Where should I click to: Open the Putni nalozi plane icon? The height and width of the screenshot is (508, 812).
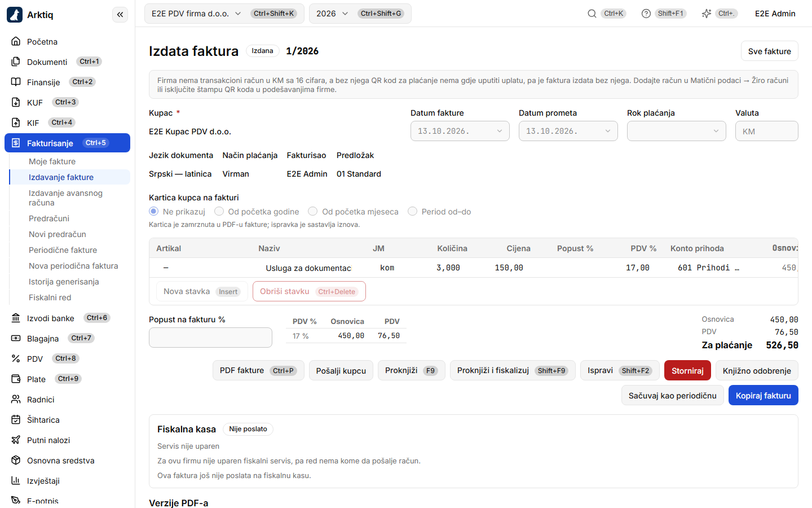16,440
